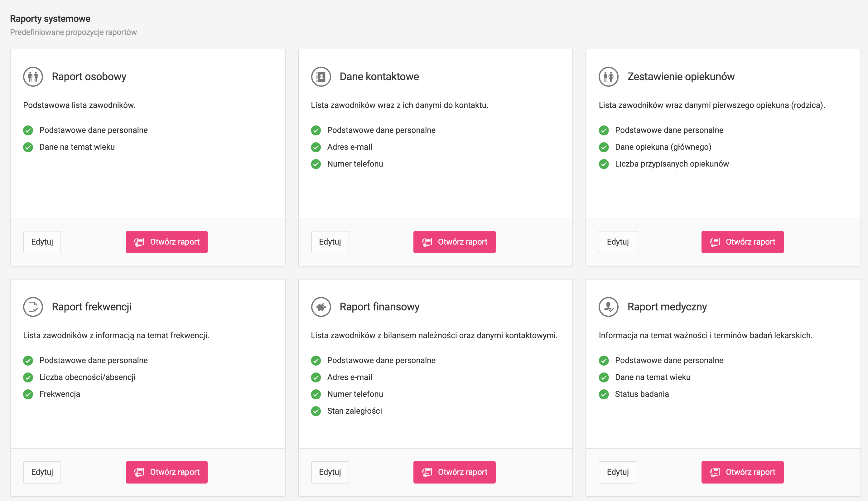Click the Raport finansowy piggy bank icon
The width and height of the screenshot is (868, 501).
[321, 307]
